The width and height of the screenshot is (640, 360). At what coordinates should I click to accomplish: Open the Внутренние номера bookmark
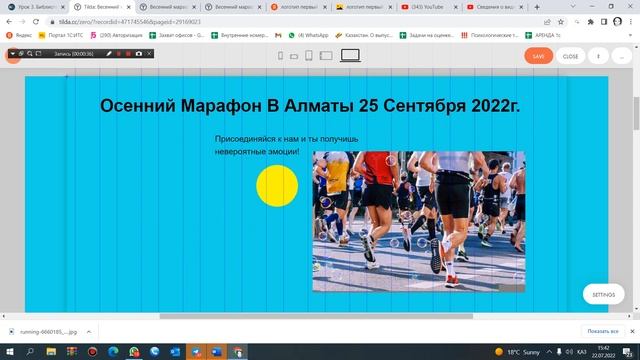pos(240,36)
